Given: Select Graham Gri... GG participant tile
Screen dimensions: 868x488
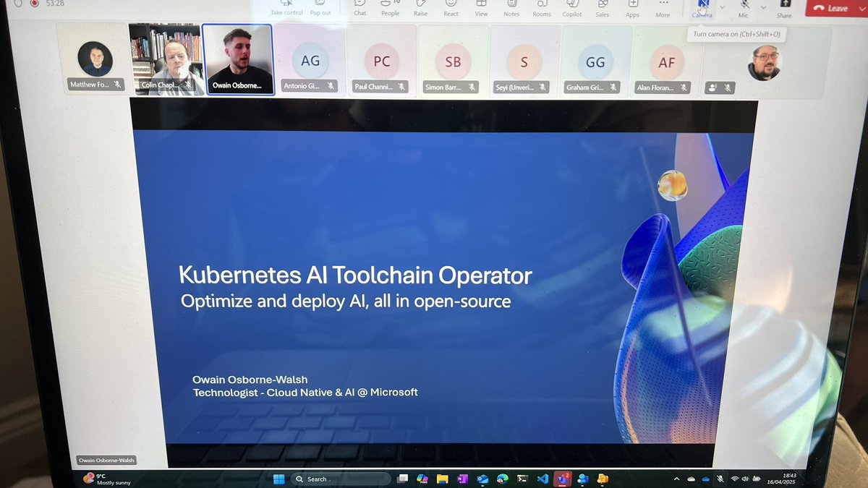Looking at the screenshot, I should point(595,61).
